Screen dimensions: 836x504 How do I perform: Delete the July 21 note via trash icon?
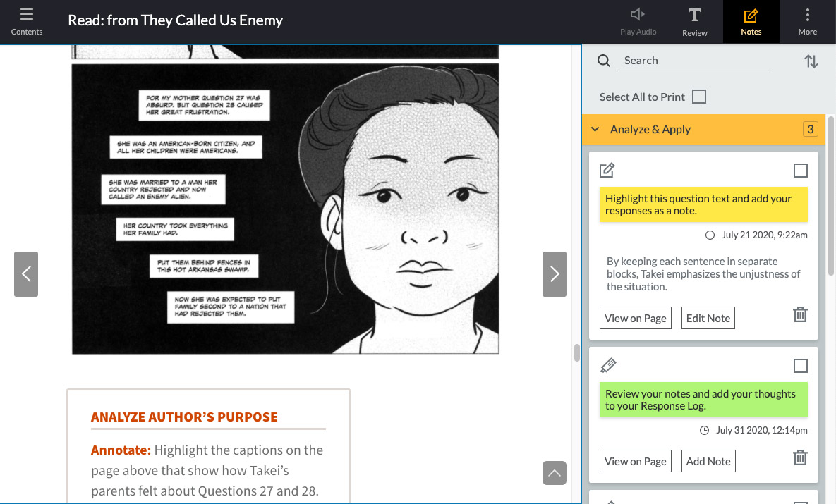click(800, 314)
